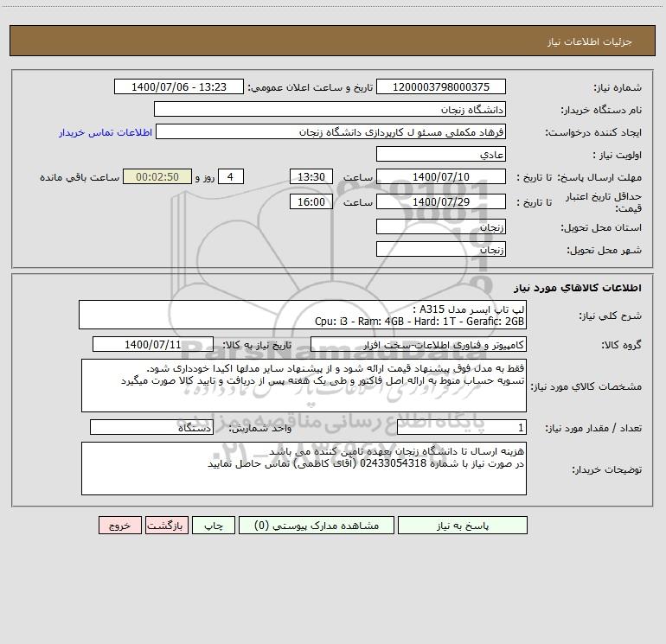Click the مهلت ارسال پاسخ label
666x644 pixels.
click(599, 177)
